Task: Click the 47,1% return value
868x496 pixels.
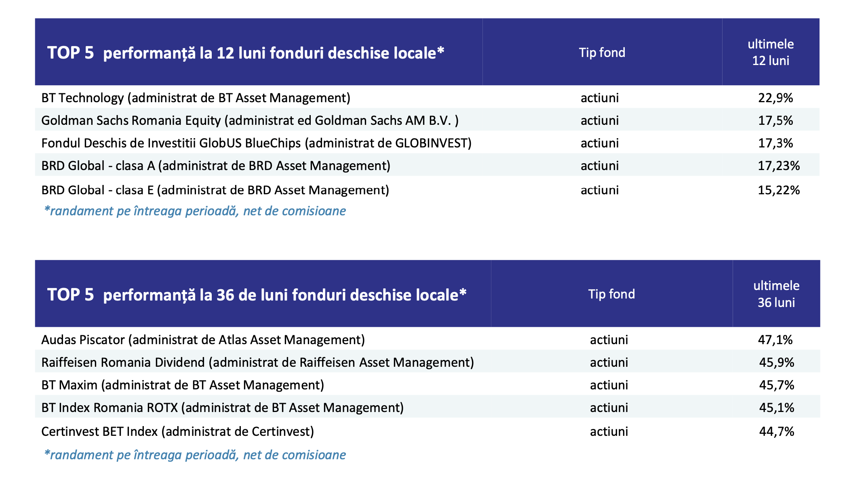Action: (x=775, y=339)
